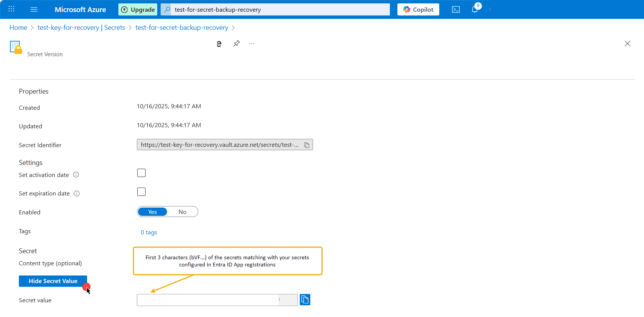Click the Upgrade button
Screen dimensions: 644x317
[x=138, y=9]
